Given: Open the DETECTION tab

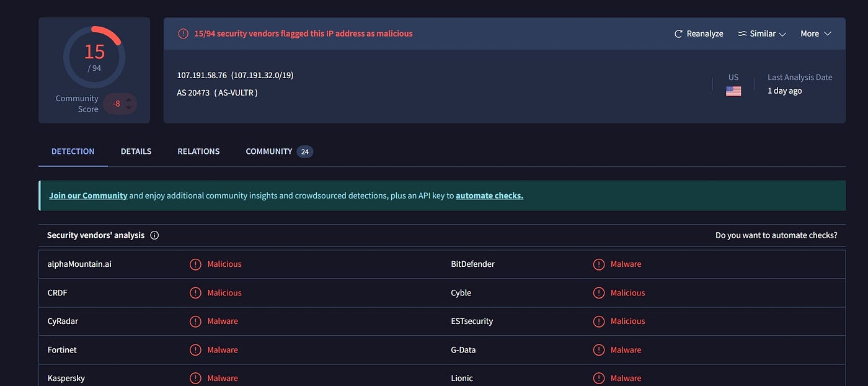Looking at the screenshot, I should [x=73, y=151].
